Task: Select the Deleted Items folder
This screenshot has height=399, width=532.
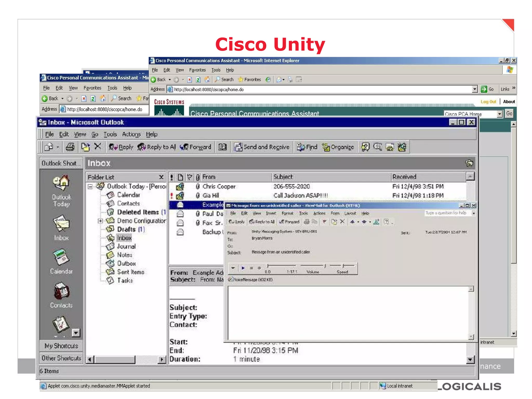Action: (138, 212)
